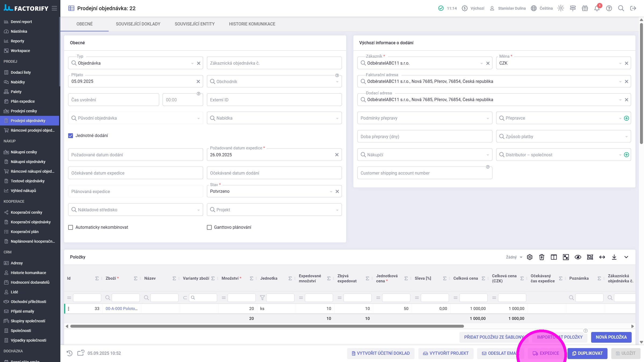644x362 pixels.
Task: Click the trash filter icon in Položky toolbar
Action: (541, 257)
